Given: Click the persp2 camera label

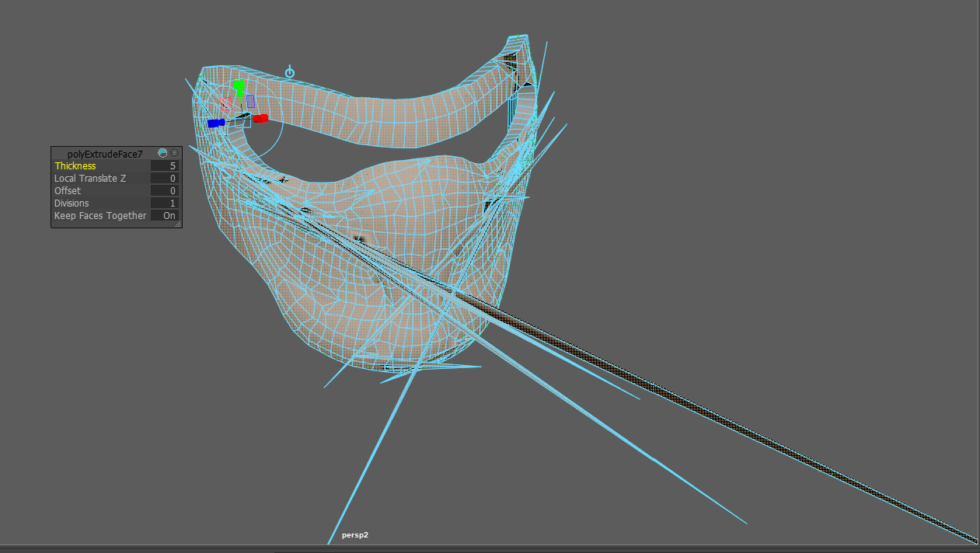Looking at the screenshot, I should pos(356,535).
